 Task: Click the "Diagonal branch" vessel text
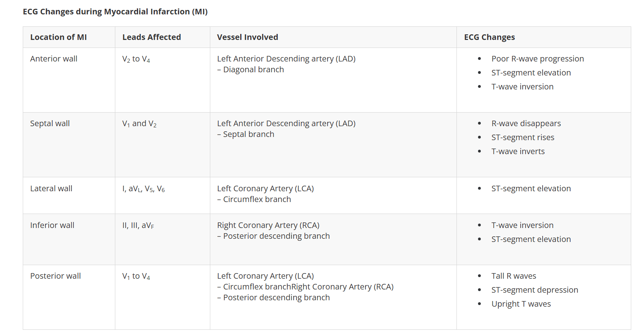point(253,69)
